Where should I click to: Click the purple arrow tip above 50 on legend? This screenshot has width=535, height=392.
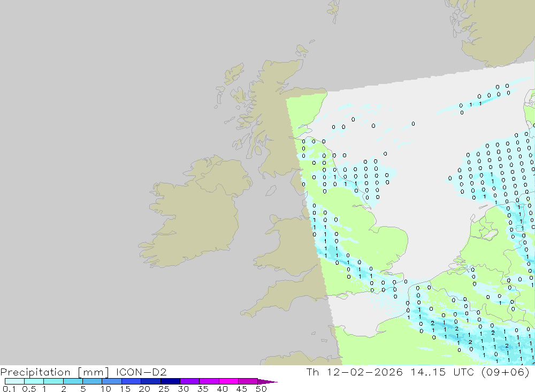pos(267,381)
